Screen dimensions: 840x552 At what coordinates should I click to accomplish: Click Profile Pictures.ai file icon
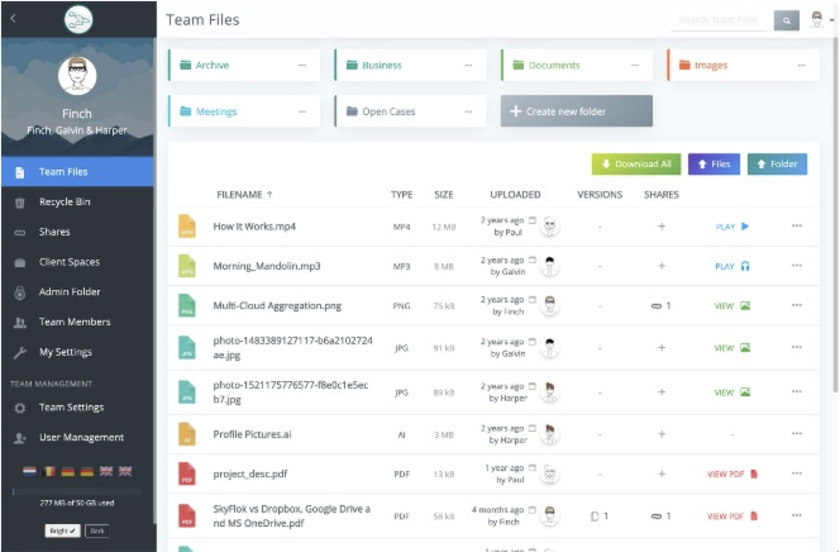coord(186,434)
